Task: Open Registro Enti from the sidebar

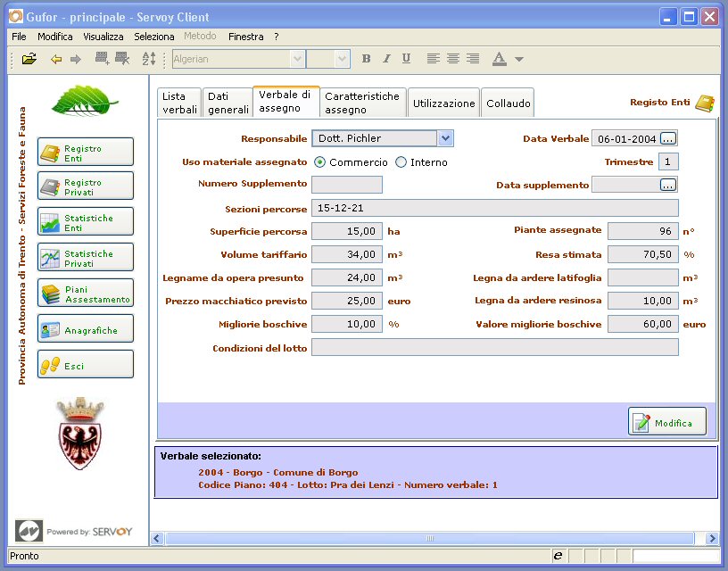Action: click(86, 152)
